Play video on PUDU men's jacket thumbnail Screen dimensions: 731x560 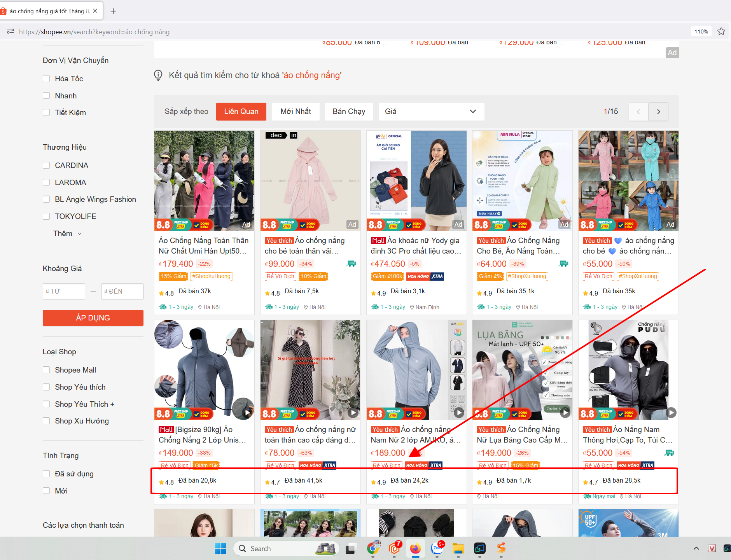671,413
